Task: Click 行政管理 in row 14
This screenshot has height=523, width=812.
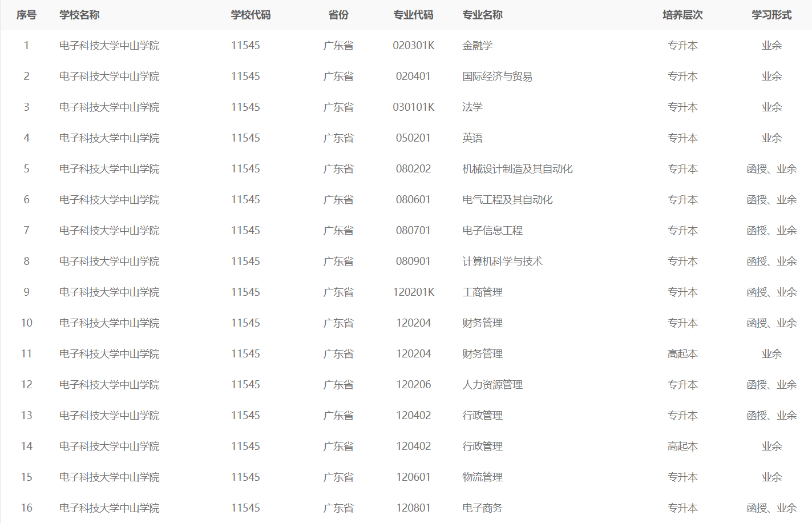Action: tap(482, 446)
